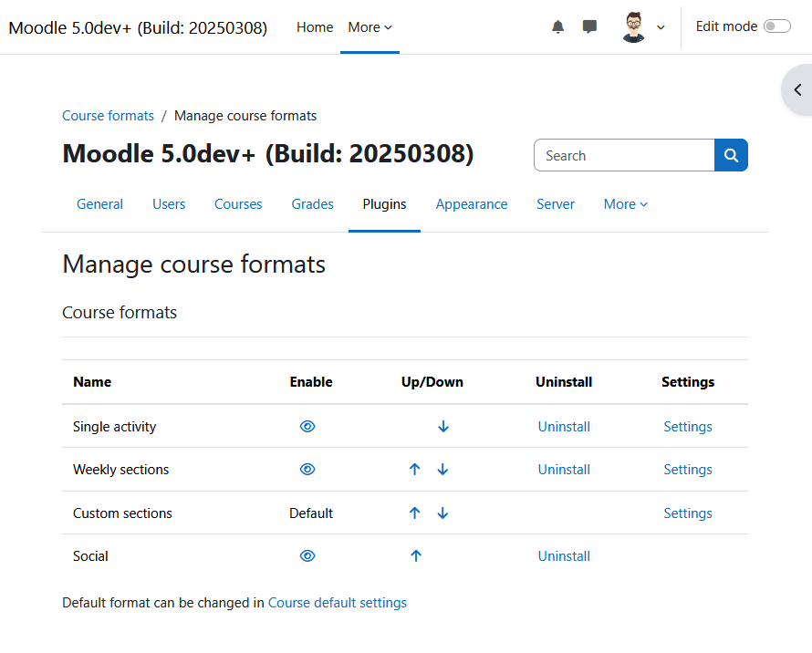The height and width of the screenshot is (653, 812).
Task: Open the Course formats breadcrumb link
Action: click(108, 116)
